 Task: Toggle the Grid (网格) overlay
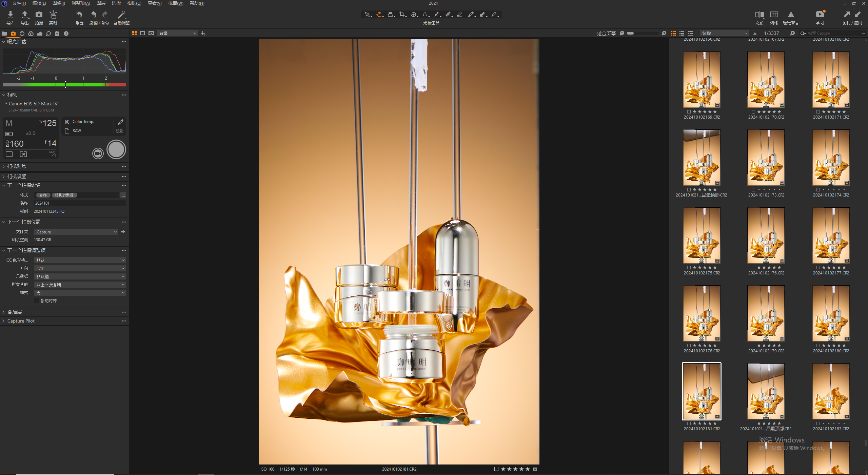point(774,15)
